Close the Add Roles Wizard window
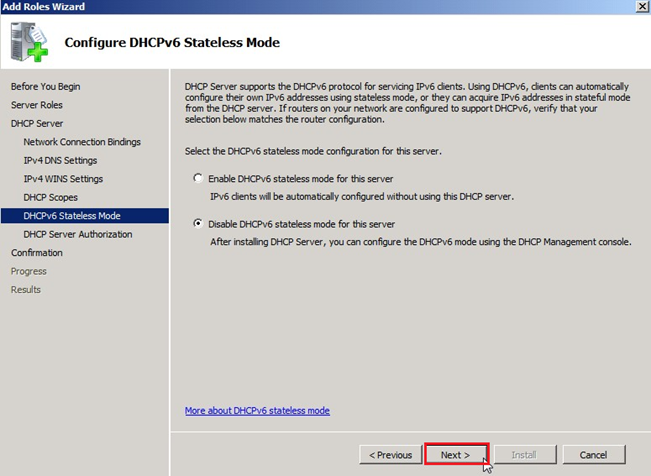The width and height of the screenshot is (651, 476). 639,7
